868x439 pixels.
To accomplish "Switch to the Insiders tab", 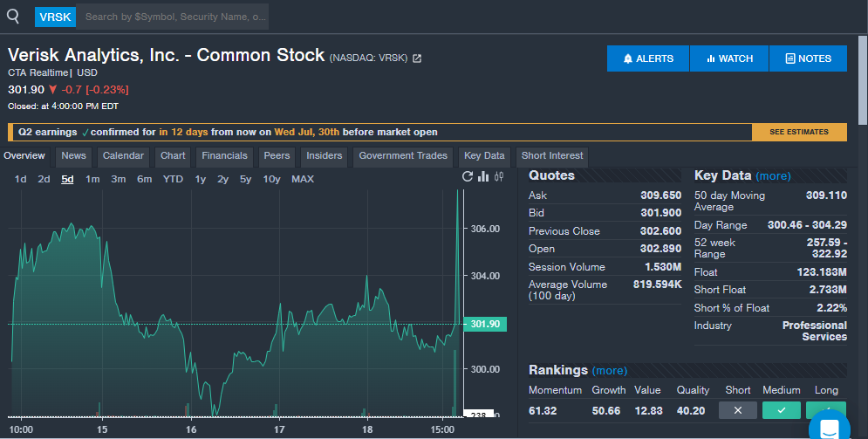I will click(324, 156).
